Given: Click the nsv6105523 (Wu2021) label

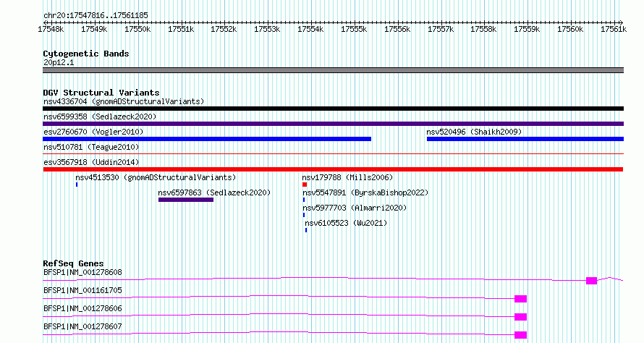Looking at the screenshot, I should 346,223.
